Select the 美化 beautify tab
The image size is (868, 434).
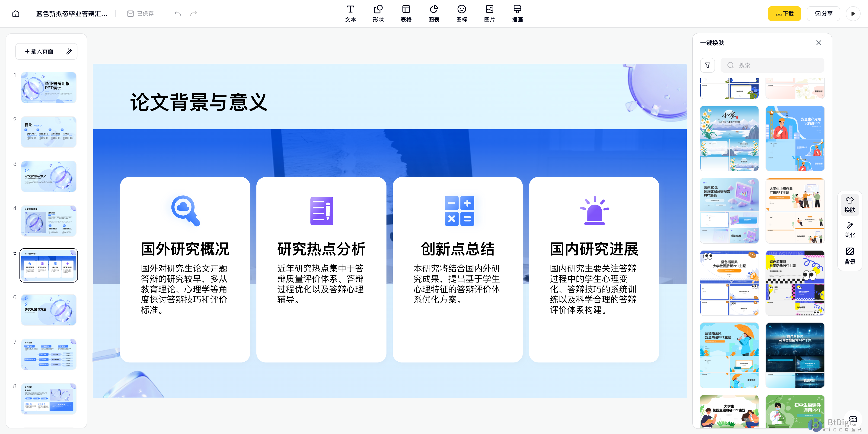849,230
